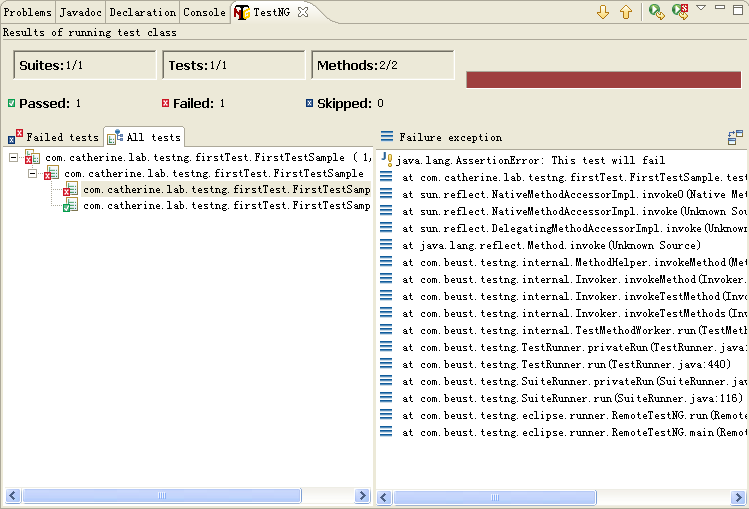Collapse the top-level FirstTestSample suite node
This screenshot has height=509, width=749.
13,157
